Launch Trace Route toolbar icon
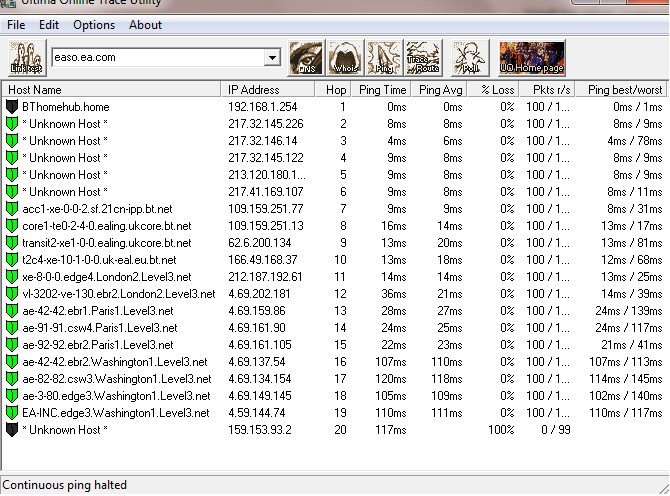The width and height of the screenshot is (670, 496). click(x=423, y=58)
